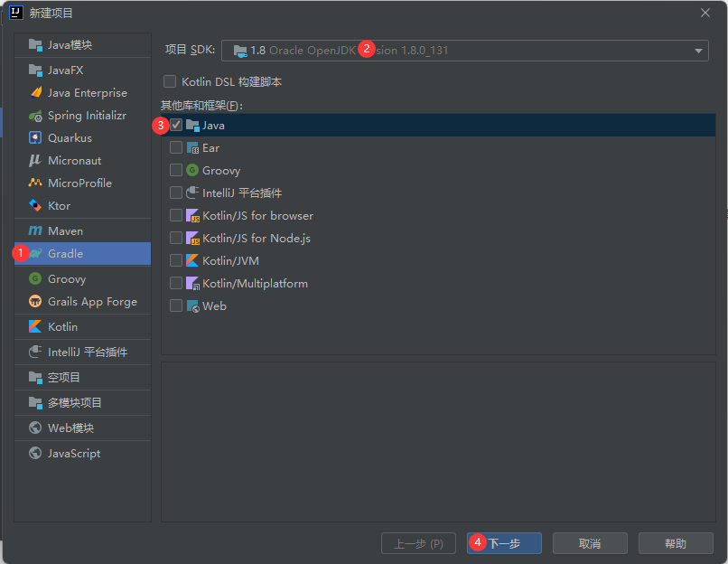This screenshot has width=728, height=564.
Task: Check the Web framework checkbox
Action: [x=176, y=305]
